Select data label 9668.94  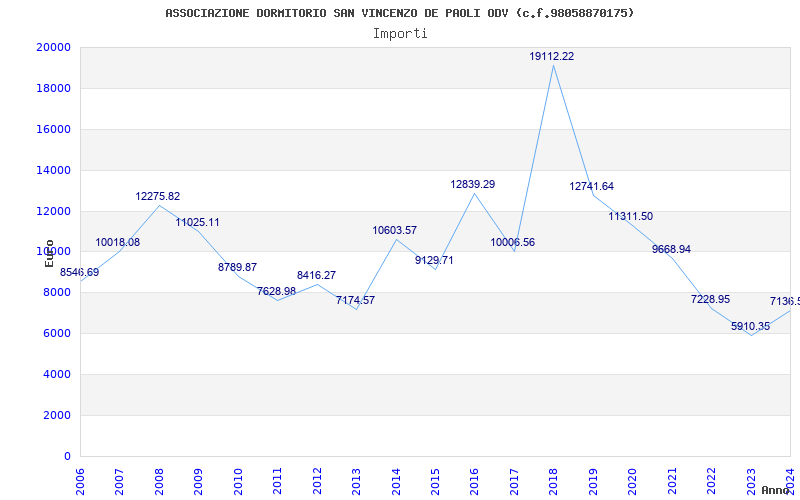(x=671, y=249)
